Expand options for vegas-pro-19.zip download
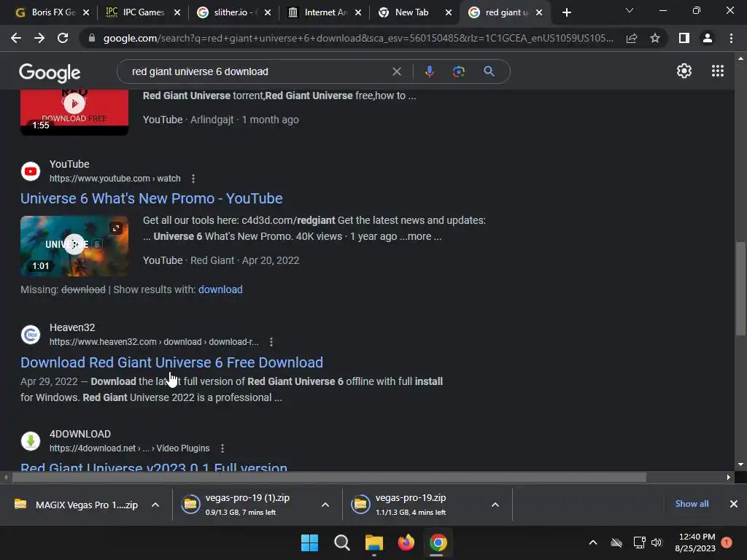This screenshot has height=560, width=747. [x=495, y=505]
